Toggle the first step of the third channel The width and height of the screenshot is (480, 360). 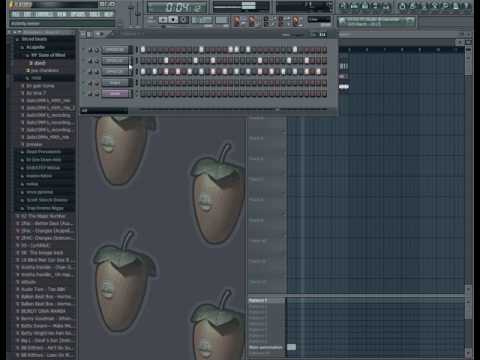[143, 72]
